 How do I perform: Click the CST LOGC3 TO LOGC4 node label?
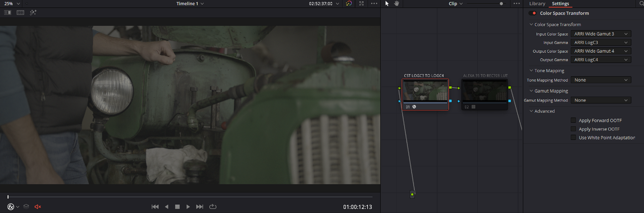pyautogui.click(x=424, y=75)
